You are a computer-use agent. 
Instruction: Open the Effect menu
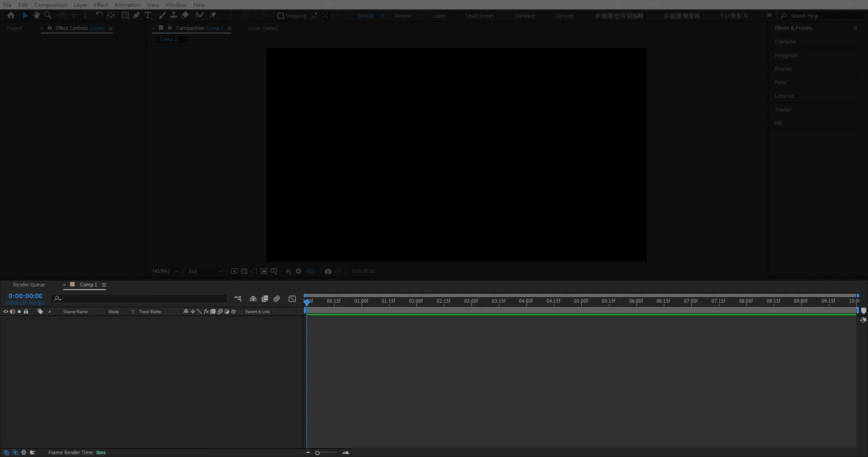pyautogui.click(x=101, y=5)
